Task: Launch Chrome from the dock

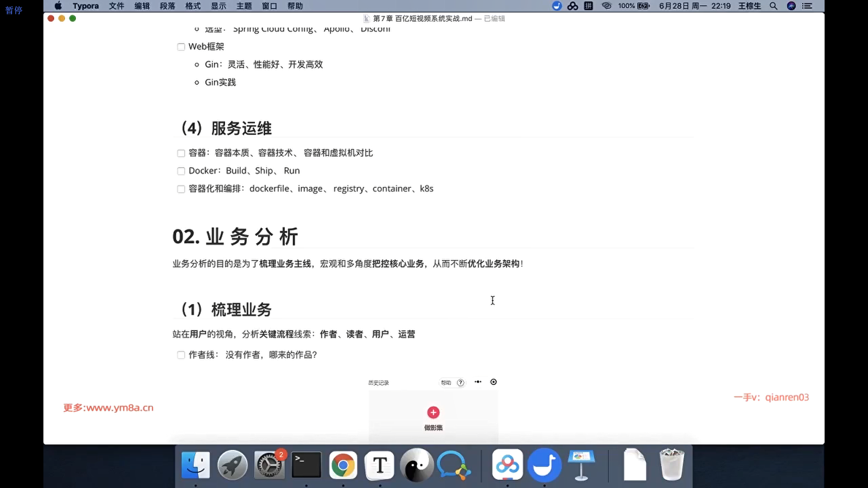Action: 343,465
